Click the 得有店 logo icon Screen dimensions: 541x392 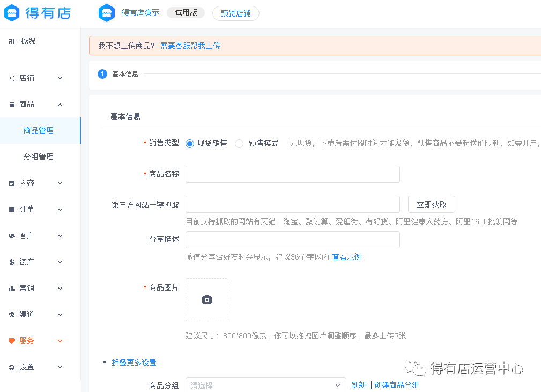tap(12, 13)
